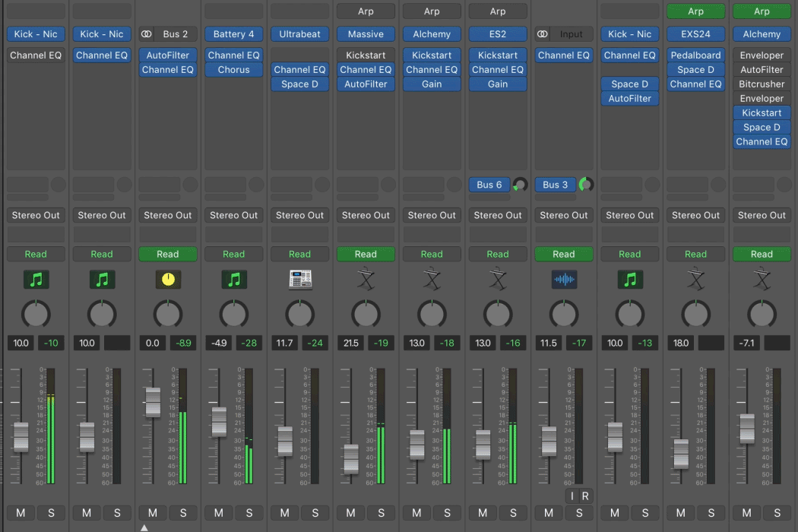Click the 18.0 gain value on EXS24 channel

(x=681, y=343)
